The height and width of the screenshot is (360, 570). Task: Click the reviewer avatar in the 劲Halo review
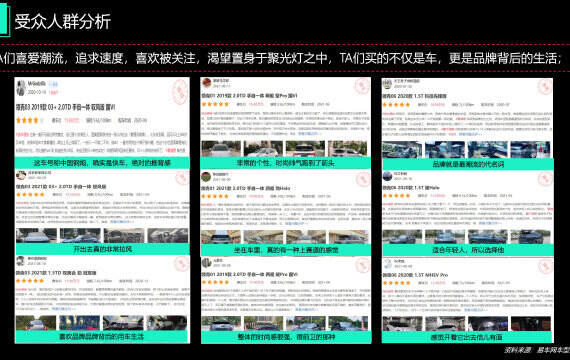206,176
